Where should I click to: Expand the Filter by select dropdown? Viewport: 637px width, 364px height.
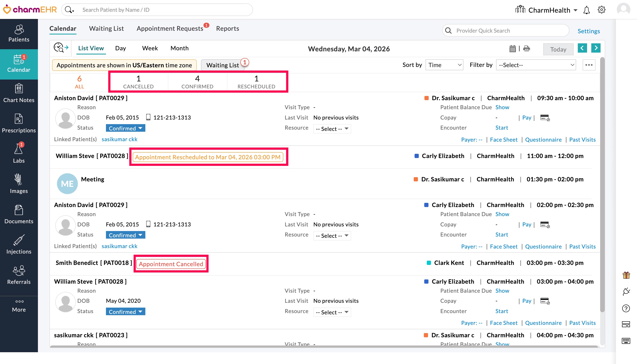point(536,65)
